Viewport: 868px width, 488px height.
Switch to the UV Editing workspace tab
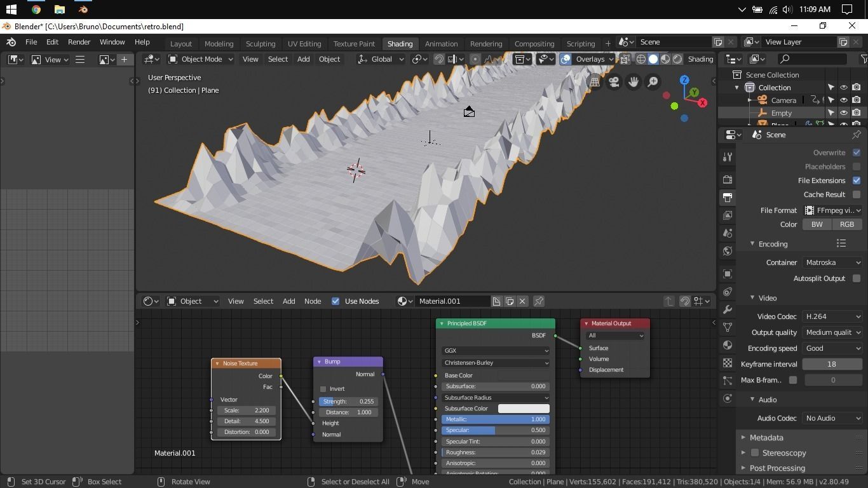click(x=304, y=44)
